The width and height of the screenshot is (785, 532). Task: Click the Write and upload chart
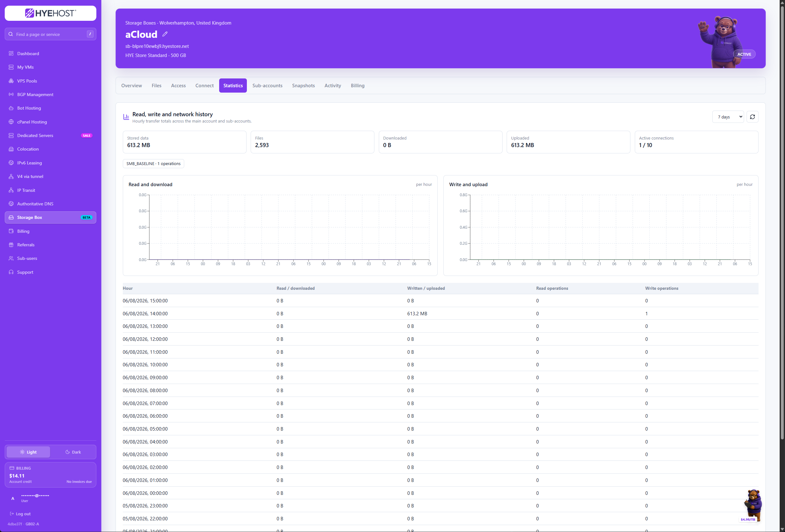pos(600,225)
